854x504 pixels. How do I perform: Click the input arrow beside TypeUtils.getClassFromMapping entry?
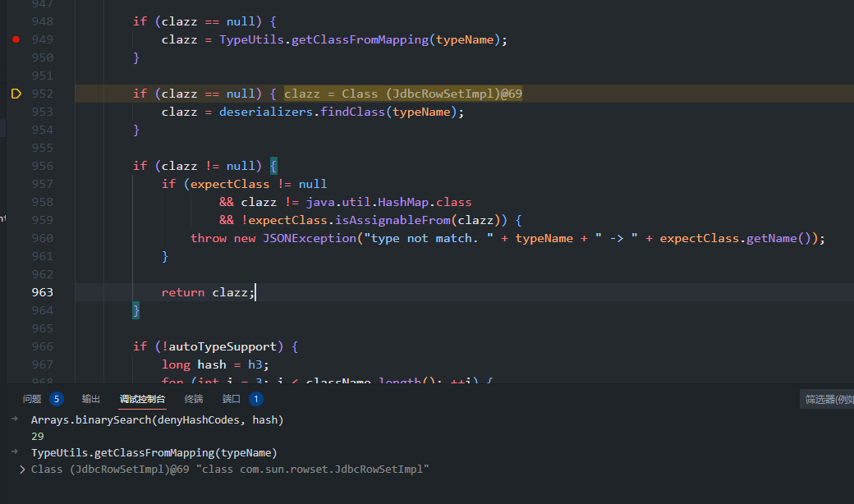pos(14,452)
